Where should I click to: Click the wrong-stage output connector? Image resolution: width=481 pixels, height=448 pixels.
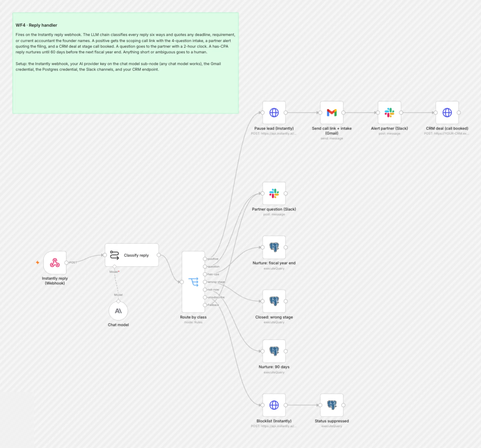205,282
